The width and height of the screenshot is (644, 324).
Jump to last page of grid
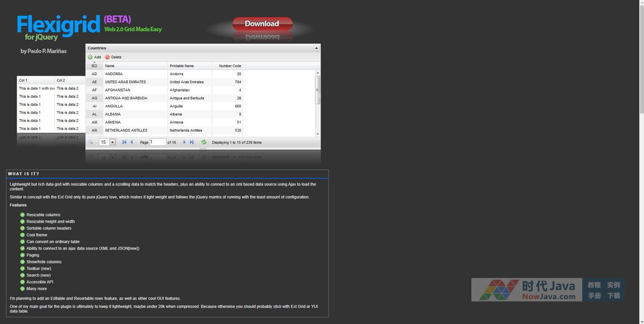coord(192,142)
